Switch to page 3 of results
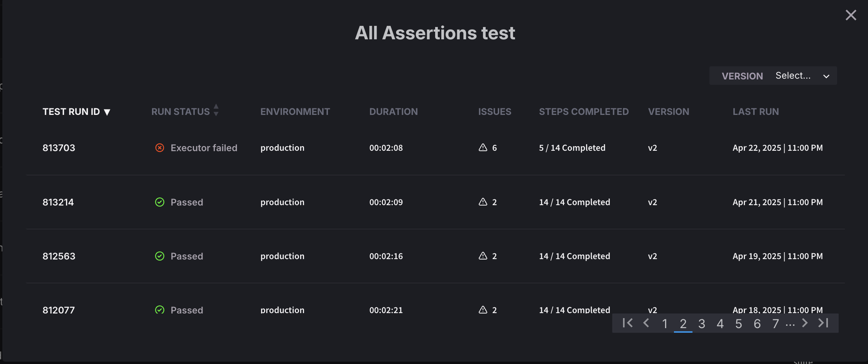Screen dimensions: 868x364 pyautogui.click(x=702, y=324)
